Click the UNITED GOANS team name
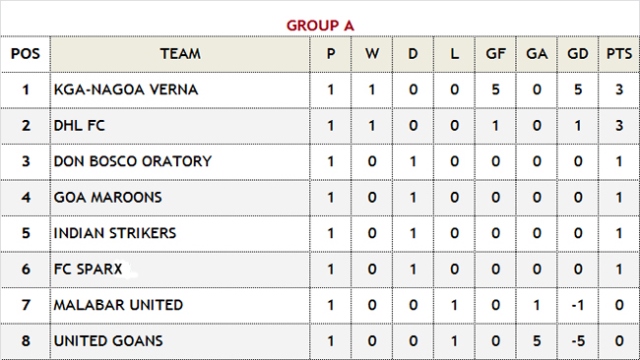This screenshot has height=360, width=640. 108,341
